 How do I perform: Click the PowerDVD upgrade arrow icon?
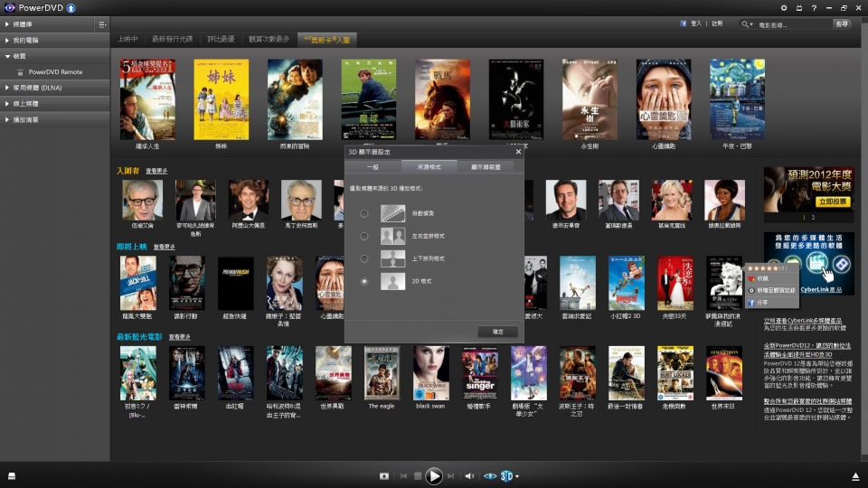[71, 8]
